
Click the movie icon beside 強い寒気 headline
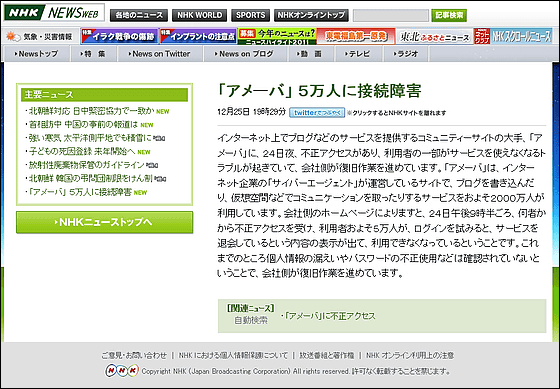click(159, 138)
